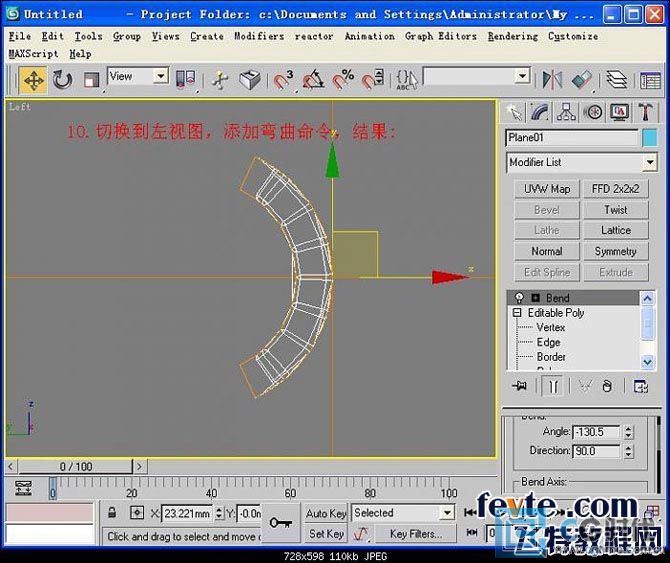Image resolution: width=670 pixels, height=563 pixels.
Task: Switch to the Utilities panel tab
Action: [x=646, y=113]
